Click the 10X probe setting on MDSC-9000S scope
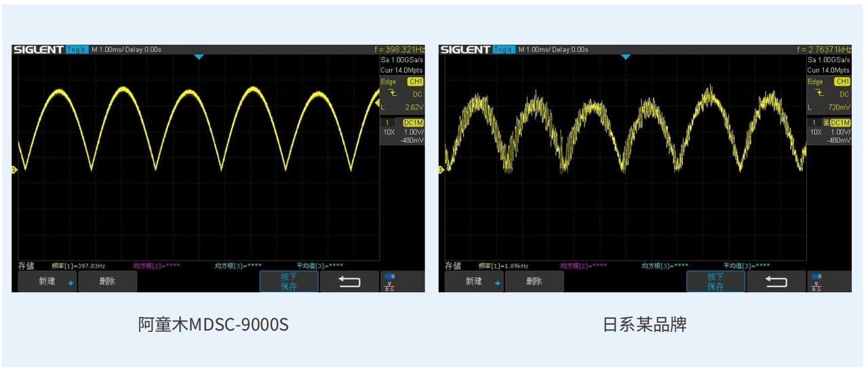868x374 pixels. (x=389, y=132)
